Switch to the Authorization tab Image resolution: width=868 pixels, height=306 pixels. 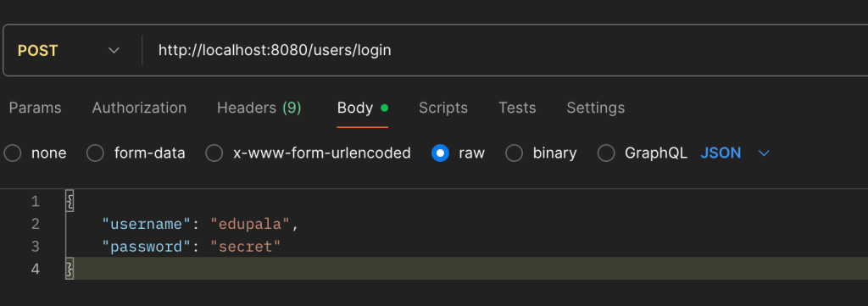[x=139, y=108]
